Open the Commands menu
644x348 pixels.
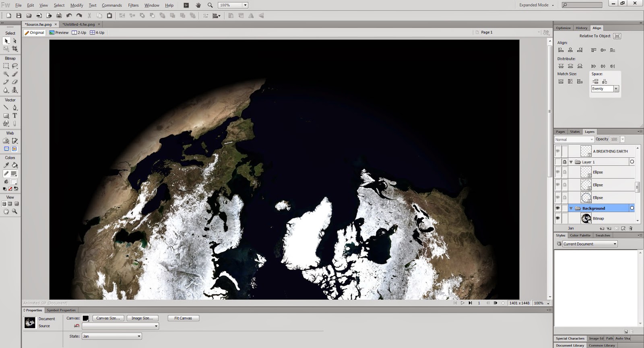112,5
